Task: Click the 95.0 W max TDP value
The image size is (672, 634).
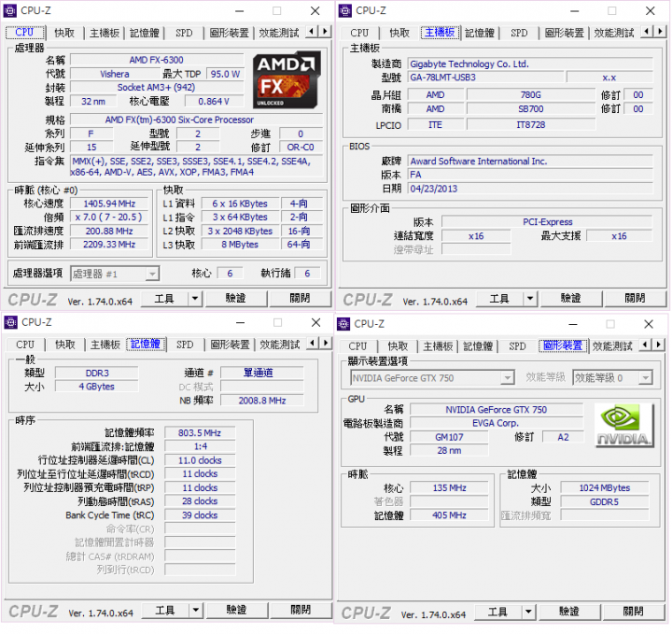Action: (x=225, y=74)
